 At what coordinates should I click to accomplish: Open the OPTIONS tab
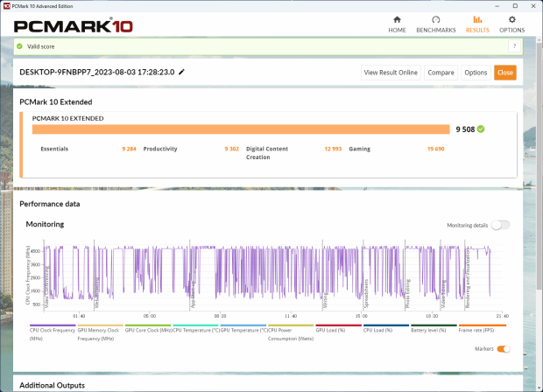[x=511, y=24]
